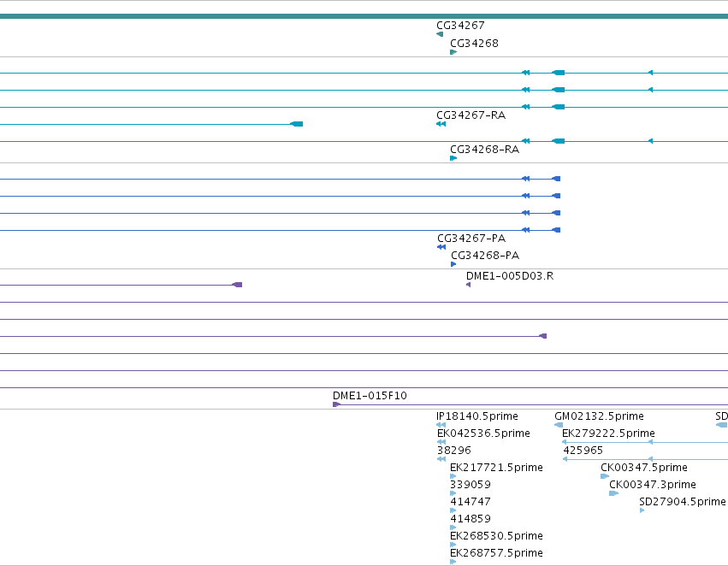728x566 pixels.
Task: Click the EK268530.5prime arrow glyph
Action: [453, 545]
